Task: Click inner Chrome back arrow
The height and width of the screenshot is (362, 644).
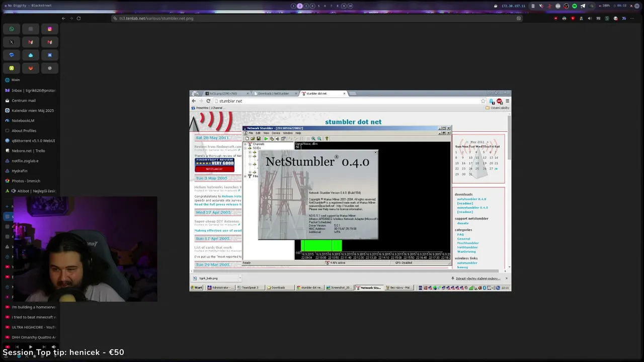Action: [194, 101]
